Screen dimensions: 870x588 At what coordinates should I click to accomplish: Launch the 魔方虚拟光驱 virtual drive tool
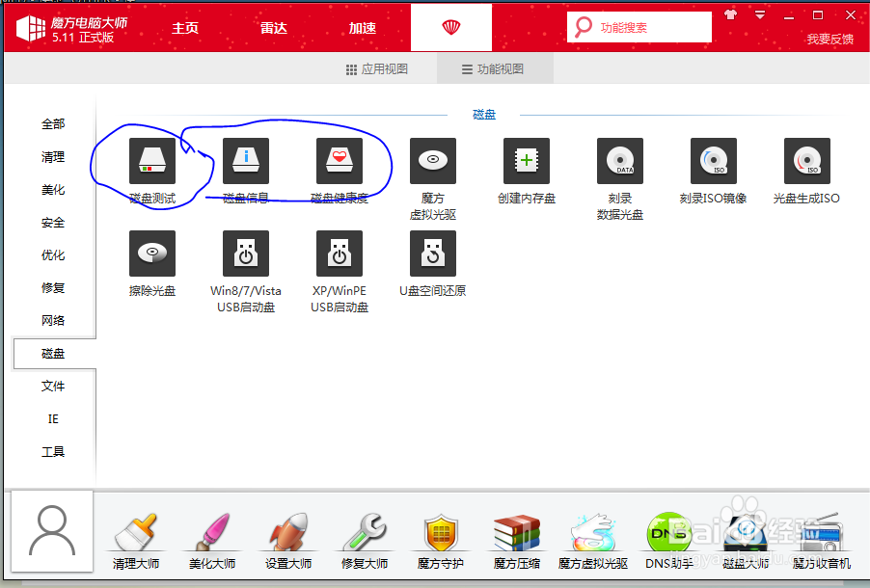(432, 161)
